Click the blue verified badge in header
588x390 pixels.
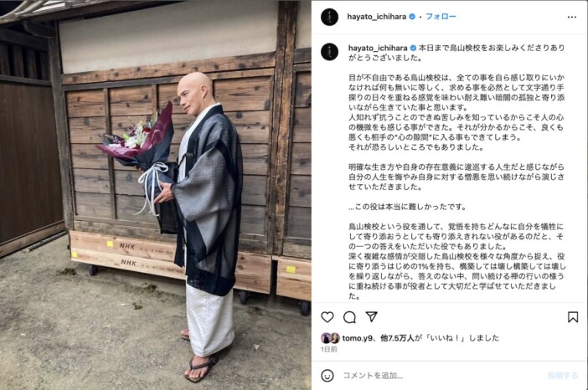[x=412, y=17]
